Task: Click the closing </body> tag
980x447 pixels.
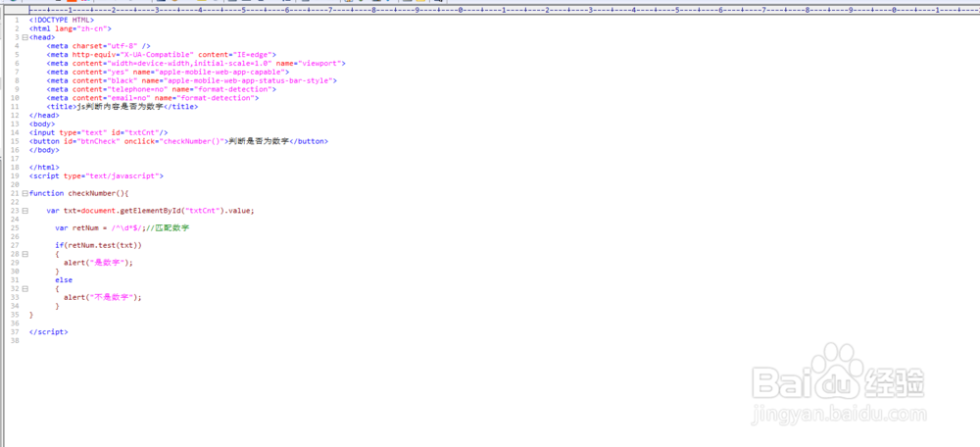Action: coord(44,150)
